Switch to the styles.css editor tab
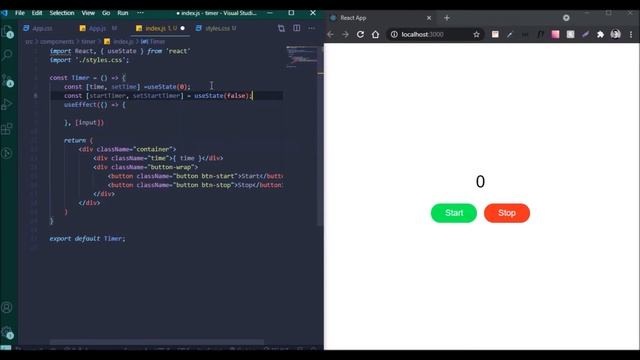Screen dimensions: 640x360 pos(216,28)
